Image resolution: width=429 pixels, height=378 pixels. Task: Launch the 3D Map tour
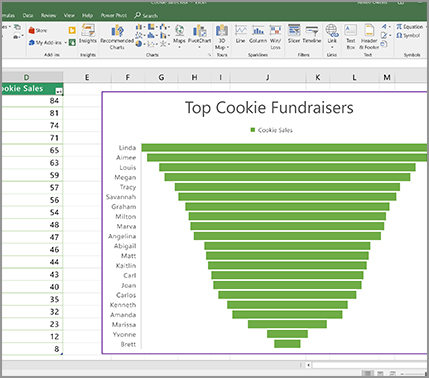222,37
